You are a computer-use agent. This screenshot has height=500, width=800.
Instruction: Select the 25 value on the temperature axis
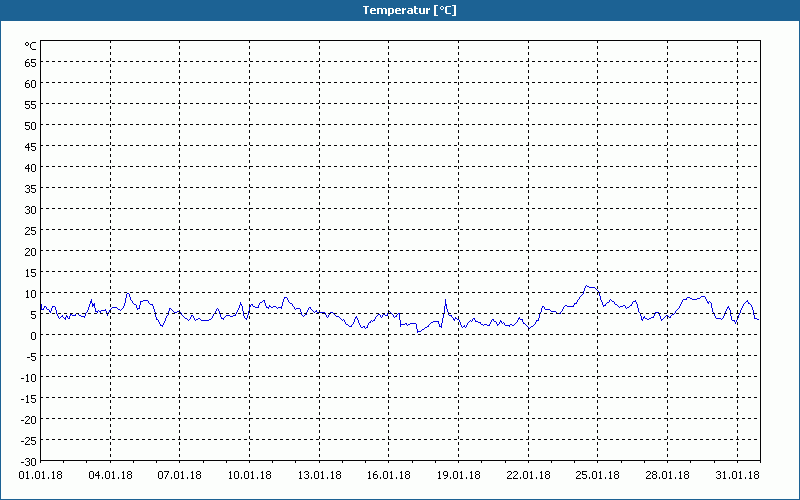tap(31, 231)
